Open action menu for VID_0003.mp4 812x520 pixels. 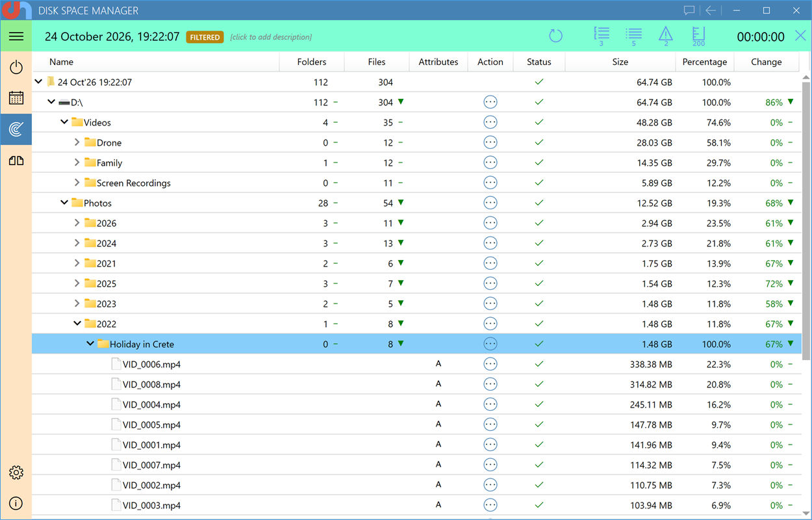[x=490, y=505]
